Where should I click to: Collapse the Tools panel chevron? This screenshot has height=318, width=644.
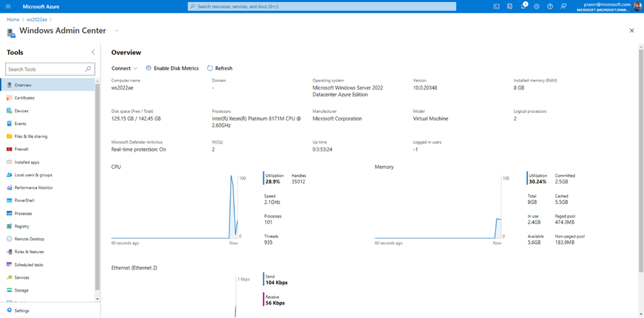[93, 52]
